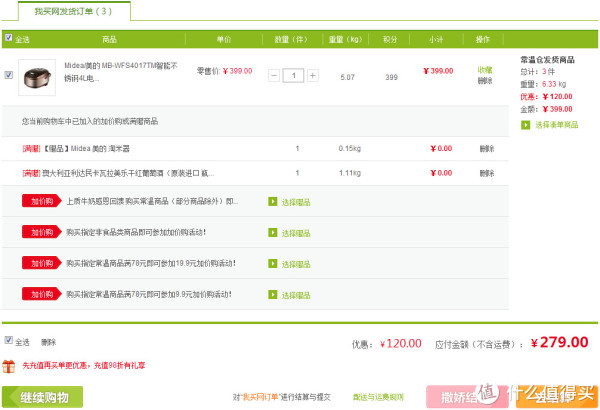Increase quantity with the plus button
Image resolution: width=600 pixels, height=410 pixels.
tap(313, 75)
